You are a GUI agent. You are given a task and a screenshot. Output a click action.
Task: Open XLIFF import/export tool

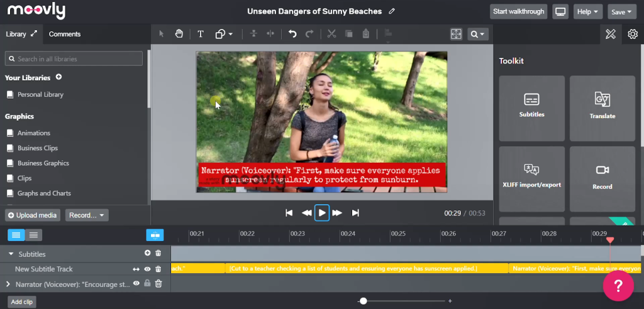(531, 178)
